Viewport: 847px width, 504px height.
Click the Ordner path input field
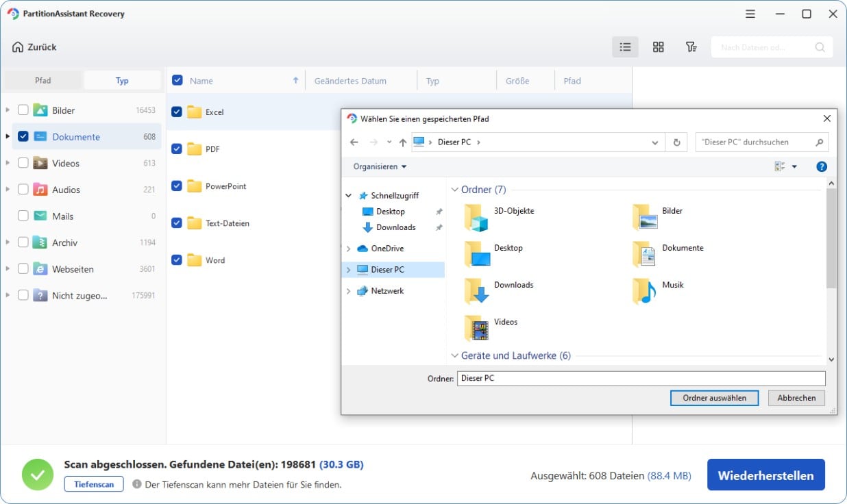641,378
